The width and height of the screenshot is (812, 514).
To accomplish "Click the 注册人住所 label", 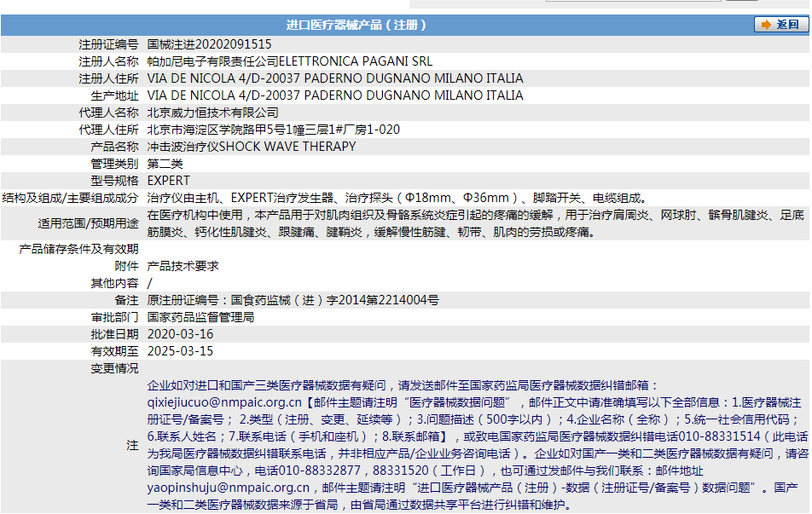I will tap(108, 78).
